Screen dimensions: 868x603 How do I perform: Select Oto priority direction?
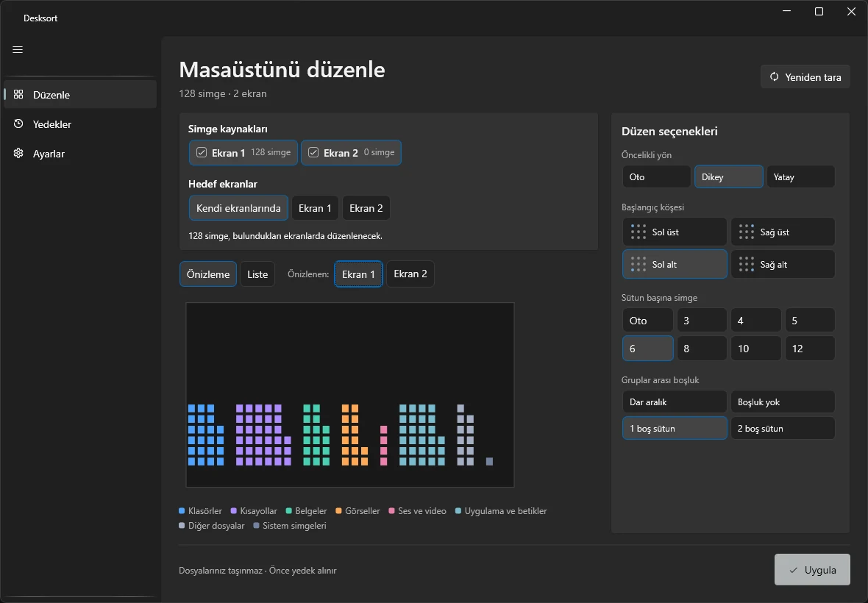[x=657, y=176]
